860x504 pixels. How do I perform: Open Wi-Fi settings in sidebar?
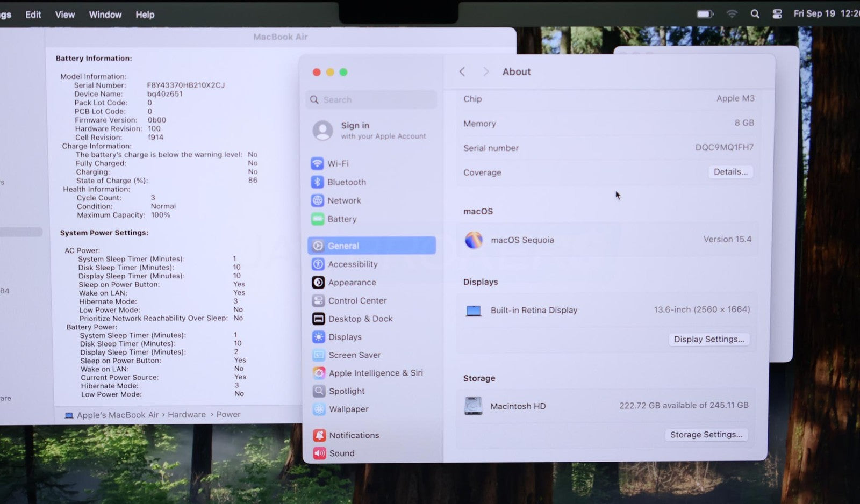pos(338,163)
